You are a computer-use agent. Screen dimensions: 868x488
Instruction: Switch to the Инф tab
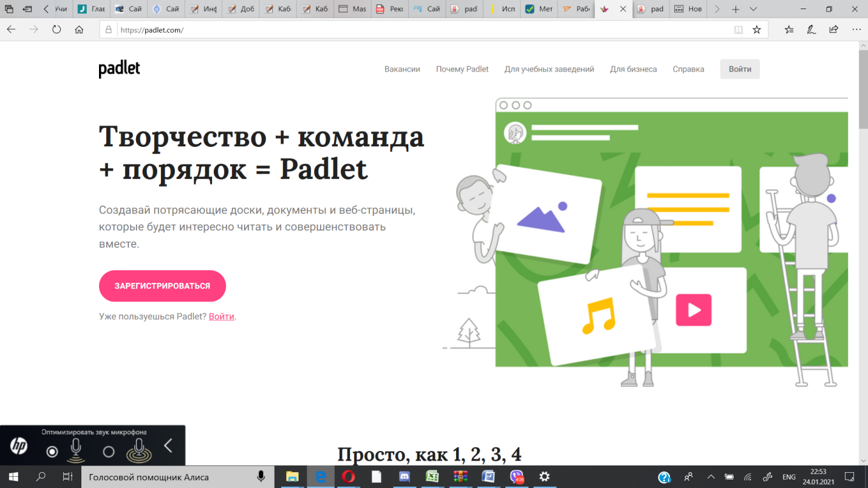pos(203,10)
